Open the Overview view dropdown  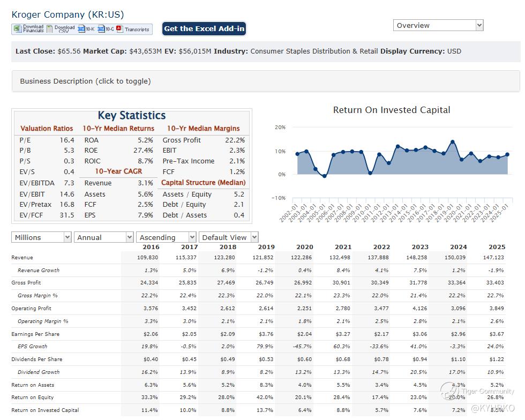pos(438,25)
